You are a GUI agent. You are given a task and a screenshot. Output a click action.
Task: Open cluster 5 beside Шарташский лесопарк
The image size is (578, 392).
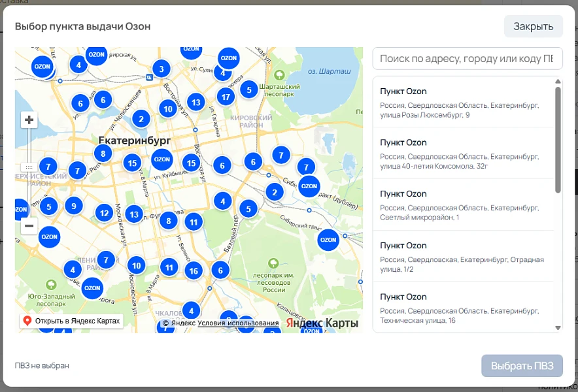click(x=249, y=90)
